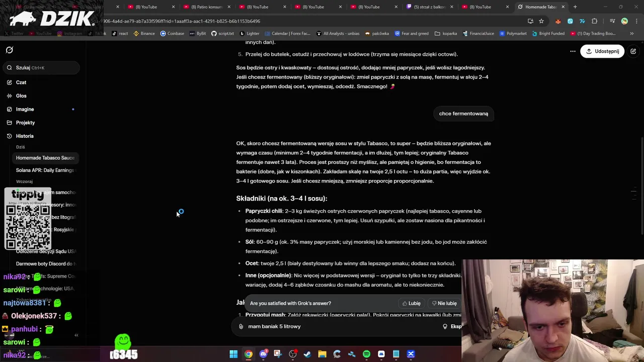Image resolution: width=644 pixels, height=362 pixels.
Task: Click the Lubię thumbs-up button
Action: point(412,303)
